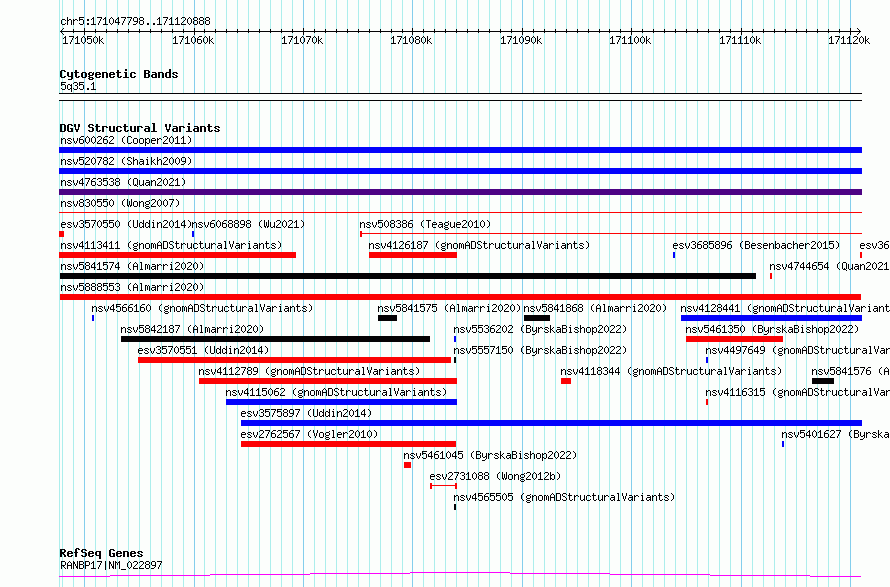Click the DGV Structural Variants track title
The image size is (890, 587).
[x=140, y=128]
